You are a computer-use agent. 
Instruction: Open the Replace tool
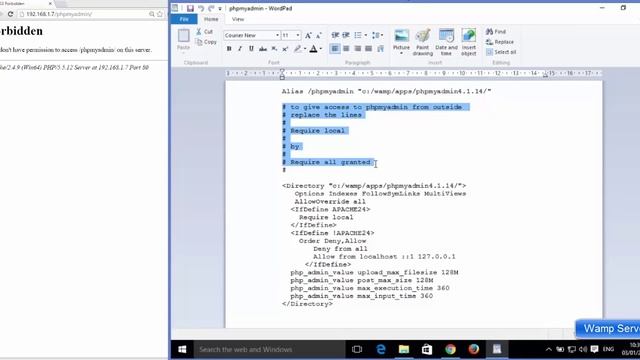coord(500,42)
